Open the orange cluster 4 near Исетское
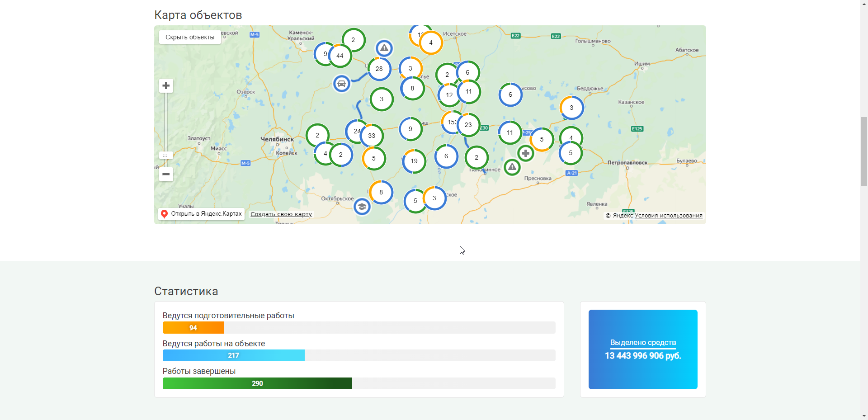 [431, 42]
